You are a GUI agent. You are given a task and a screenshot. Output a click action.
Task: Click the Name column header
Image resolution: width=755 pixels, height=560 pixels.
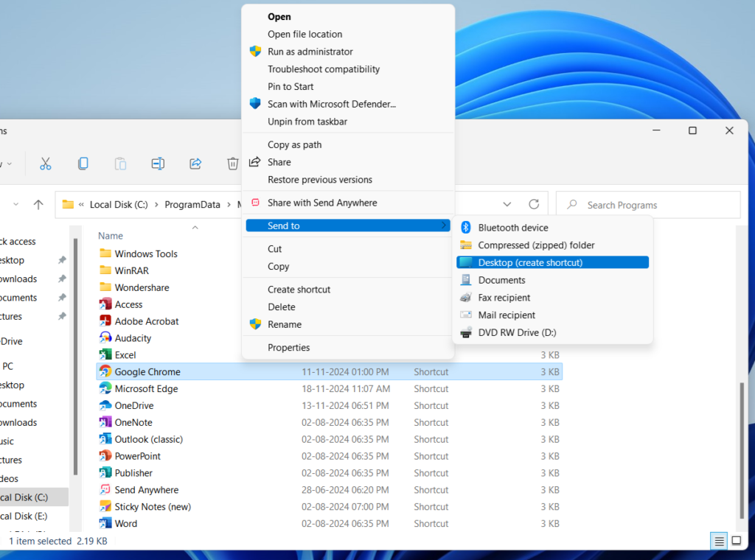coord(111,236)
